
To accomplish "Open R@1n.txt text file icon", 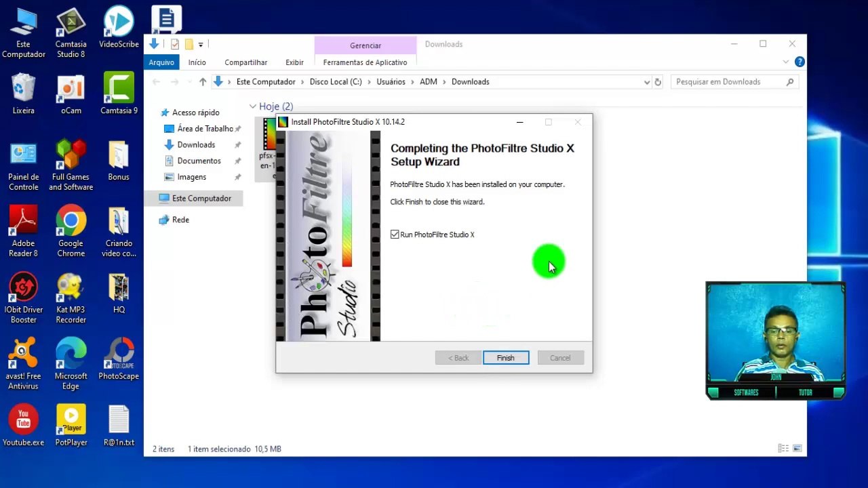I will coord(119,426).
